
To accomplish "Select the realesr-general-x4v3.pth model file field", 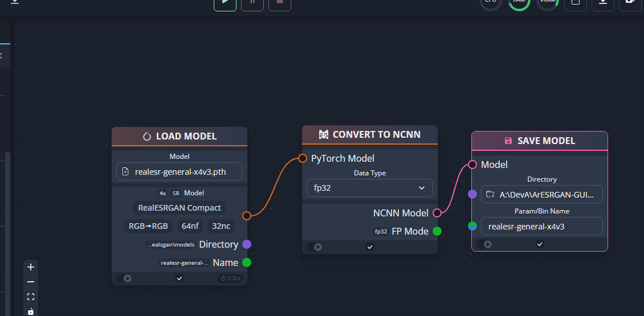I will (x=180, y=172).
